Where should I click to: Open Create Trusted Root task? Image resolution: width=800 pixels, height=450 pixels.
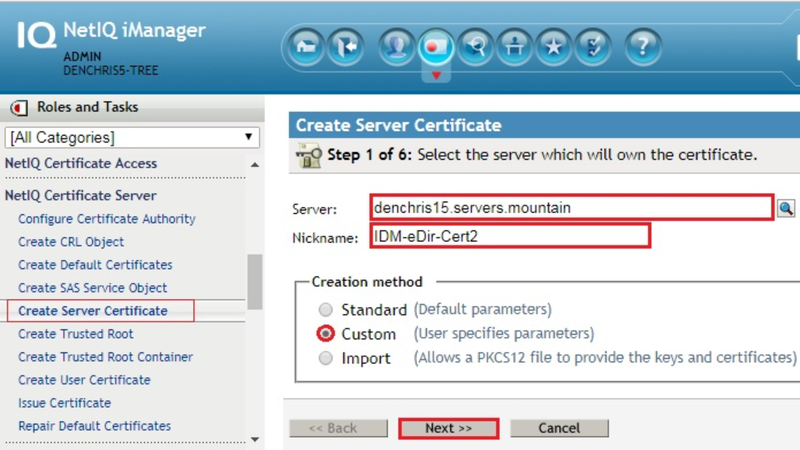tap(76, 334)
